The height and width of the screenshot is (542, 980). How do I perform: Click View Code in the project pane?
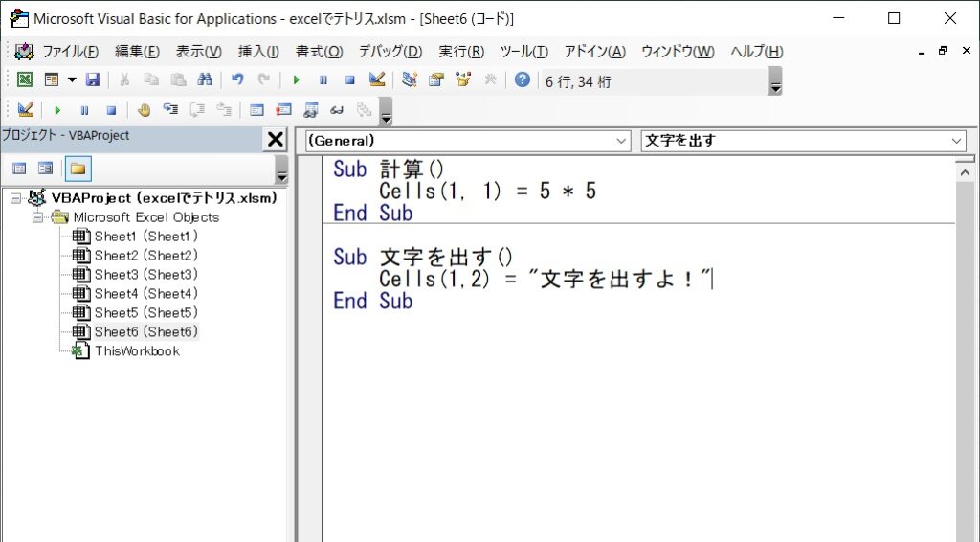point(19,169)
